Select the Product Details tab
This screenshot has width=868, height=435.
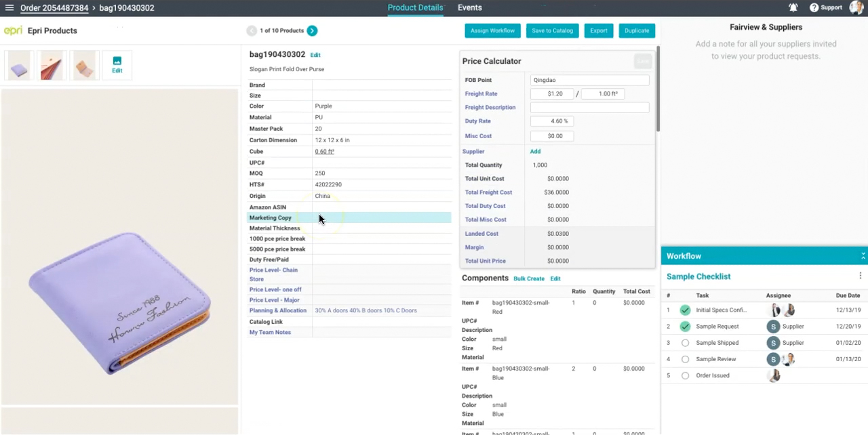tap(415, 8)
